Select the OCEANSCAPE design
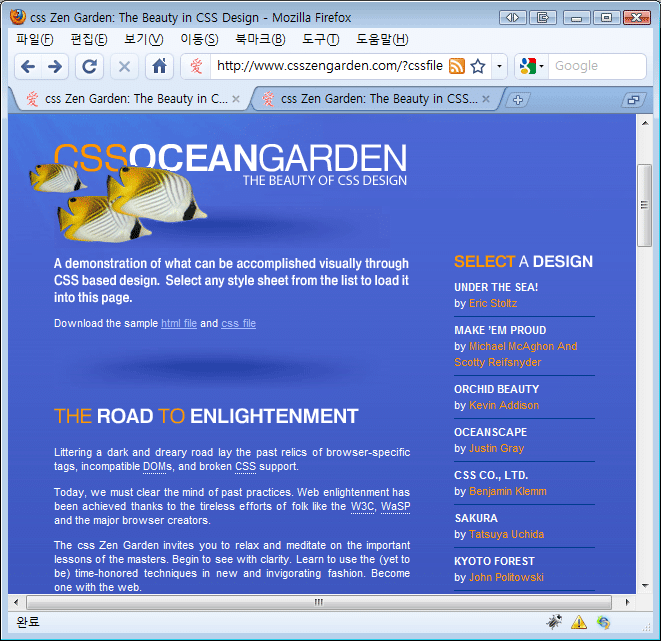This screenshot has width=661, height=641. pos(491,432)
